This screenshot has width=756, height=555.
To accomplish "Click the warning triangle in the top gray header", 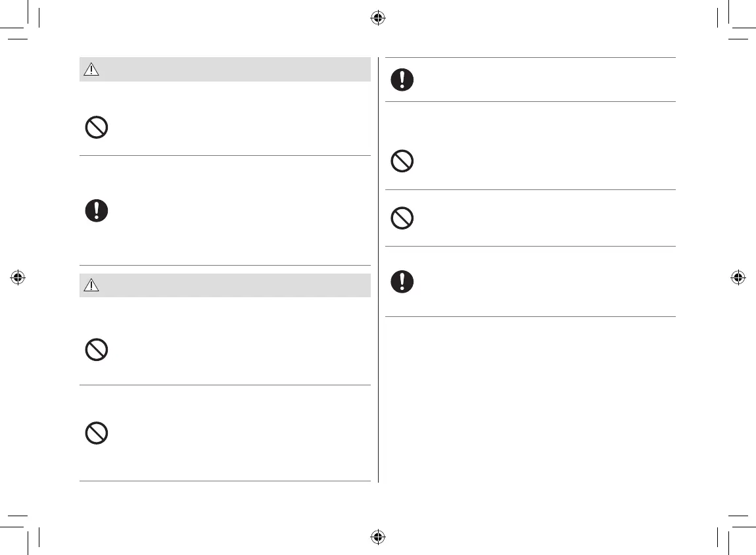I will point(91,70).
